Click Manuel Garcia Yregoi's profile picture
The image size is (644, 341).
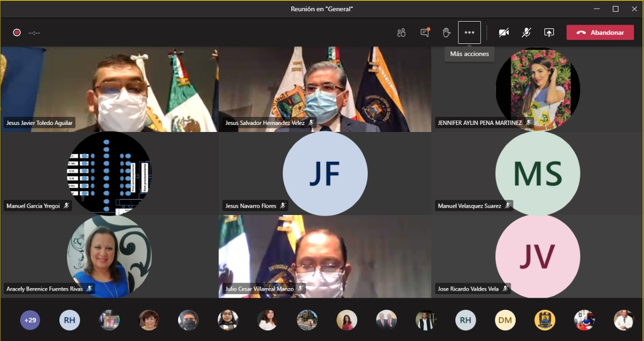click(109, 172)
